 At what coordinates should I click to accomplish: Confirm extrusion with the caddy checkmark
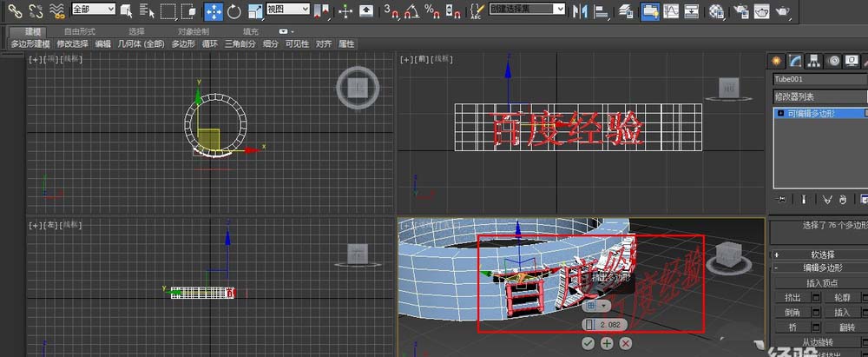(x=588, y=343)
